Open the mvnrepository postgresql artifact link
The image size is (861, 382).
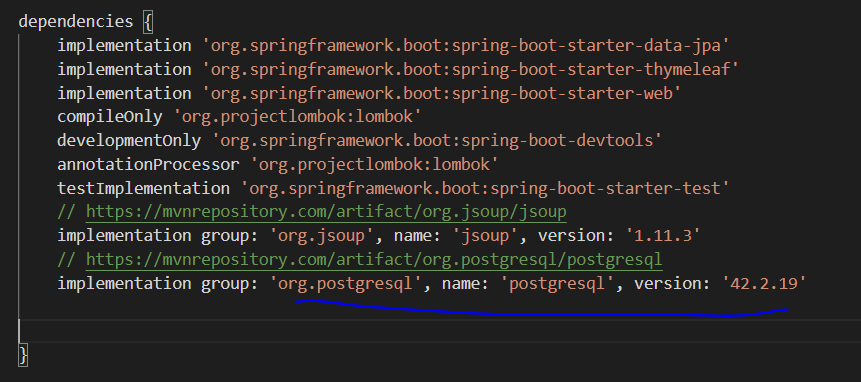(x=374, y=260)
